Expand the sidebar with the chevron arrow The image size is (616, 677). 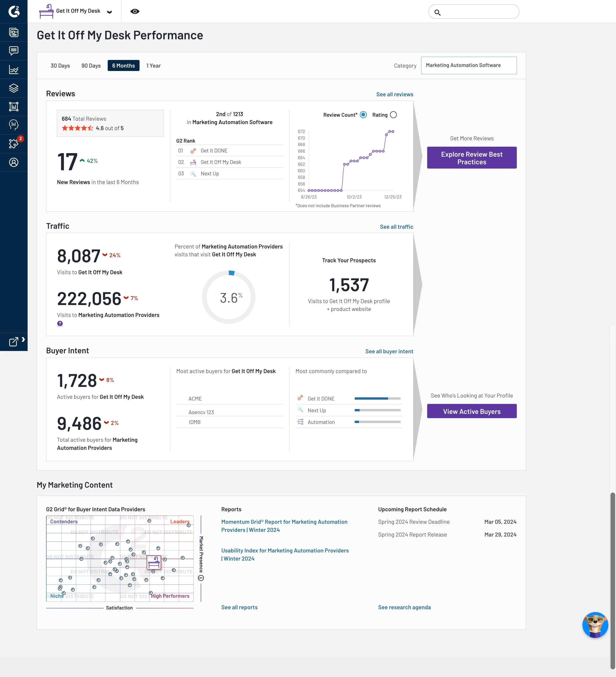coord(23,339)
